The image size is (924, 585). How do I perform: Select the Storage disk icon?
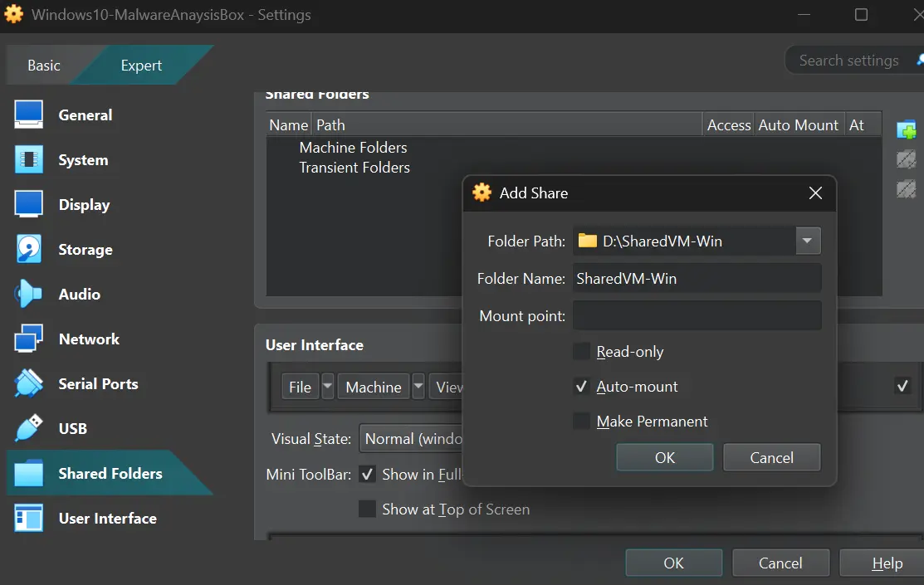pos(28,250)
